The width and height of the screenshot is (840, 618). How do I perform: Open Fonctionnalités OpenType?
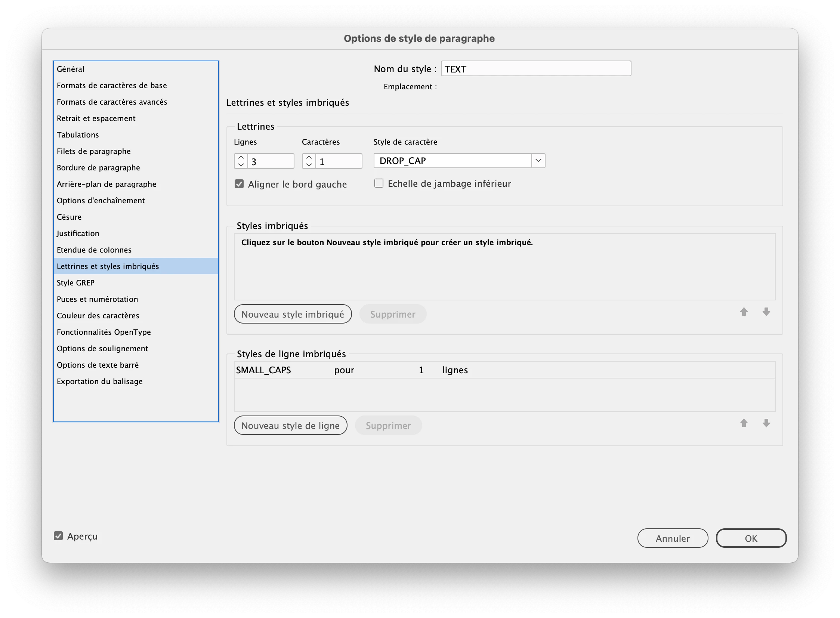click(x=136, y=333)
